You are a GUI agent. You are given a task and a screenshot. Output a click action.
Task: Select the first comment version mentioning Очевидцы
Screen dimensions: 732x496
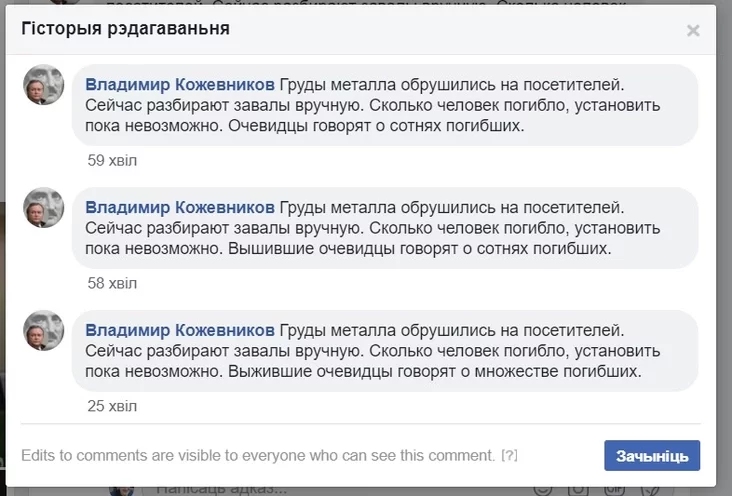[x=400, y=105]
